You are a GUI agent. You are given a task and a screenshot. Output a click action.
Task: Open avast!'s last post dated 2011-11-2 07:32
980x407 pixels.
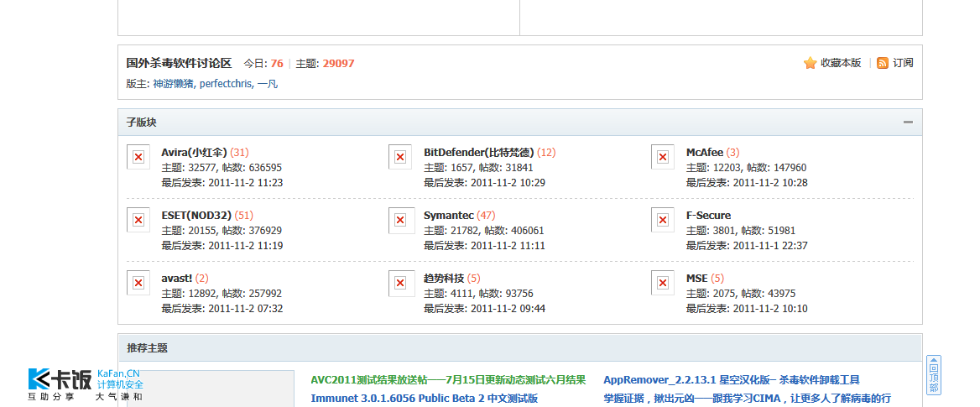[246, 309]
